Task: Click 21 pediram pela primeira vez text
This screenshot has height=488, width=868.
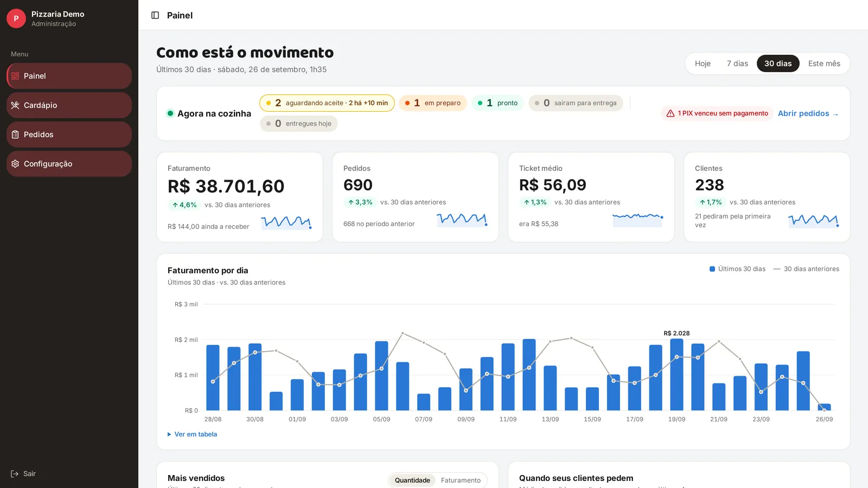Action: pyautogui.click(x=733, y=221)
